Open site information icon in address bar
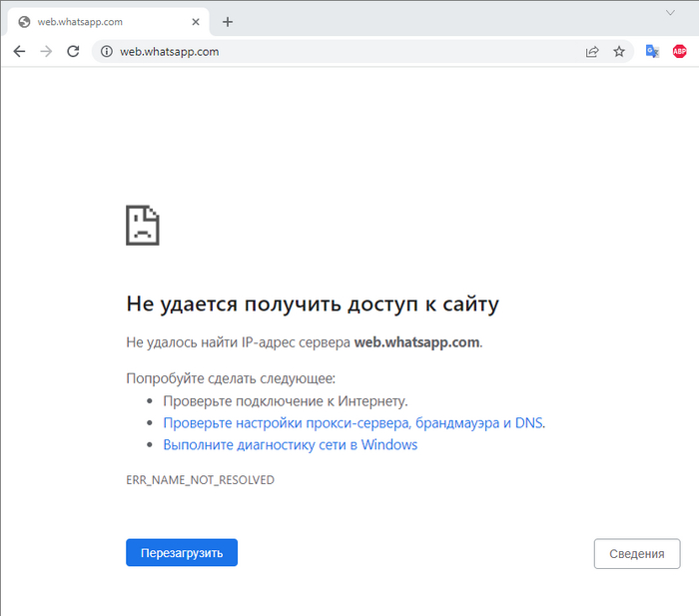The image size is (699, 616). [106, 52]
